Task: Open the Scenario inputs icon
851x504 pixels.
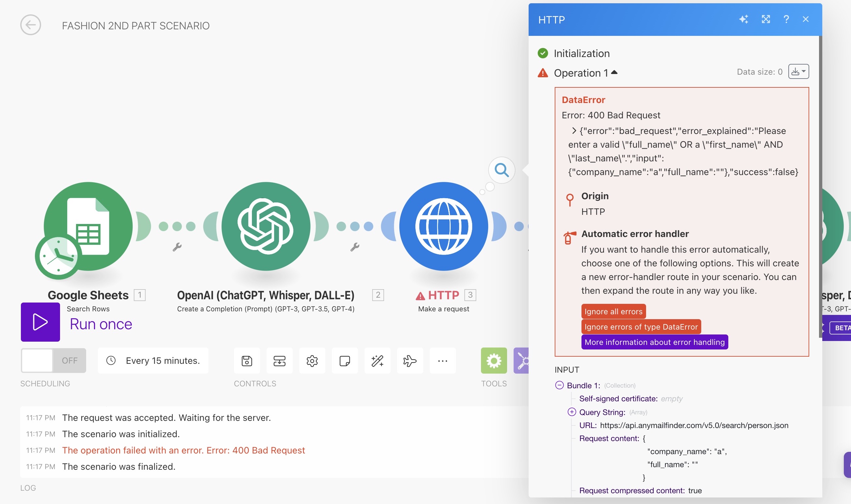Action: (279, 361)
